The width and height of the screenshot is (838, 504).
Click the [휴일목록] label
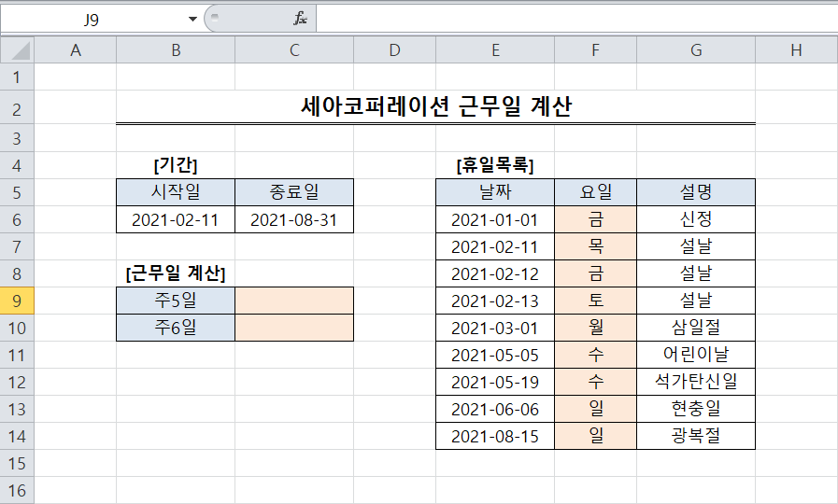point(495,165)
